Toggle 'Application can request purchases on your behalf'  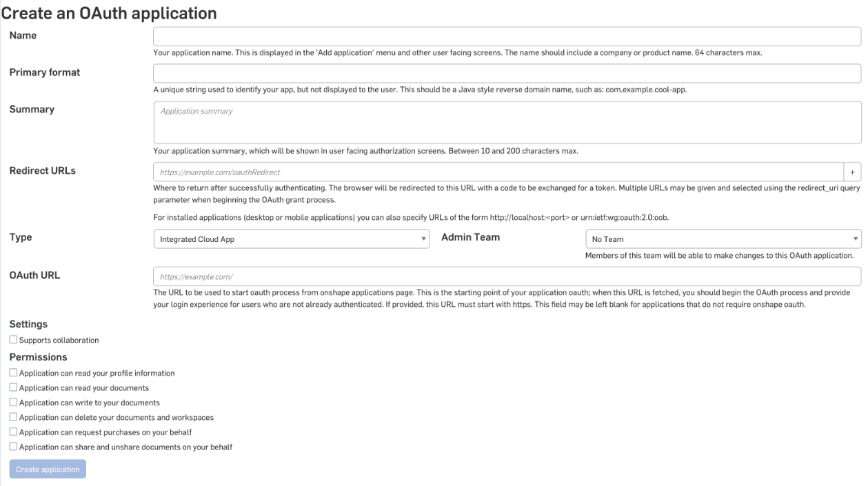(13, 432)
